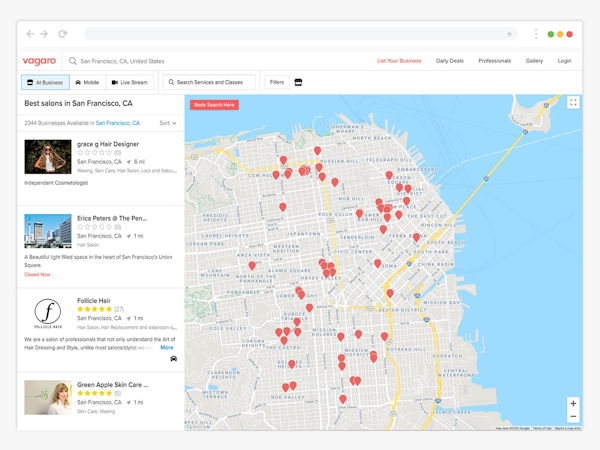
Task: Open the Daily Deals menu item
Action: pos(450,61)
